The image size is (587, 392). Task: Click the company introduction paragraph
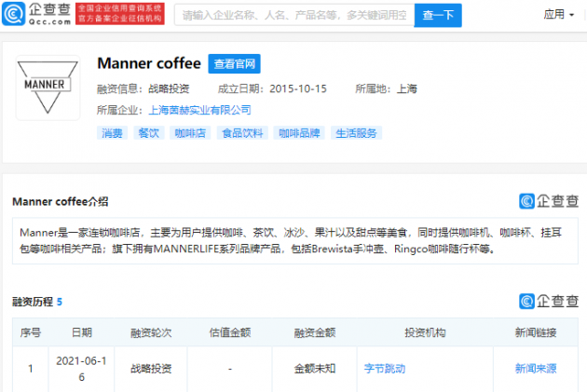[295, 240]
